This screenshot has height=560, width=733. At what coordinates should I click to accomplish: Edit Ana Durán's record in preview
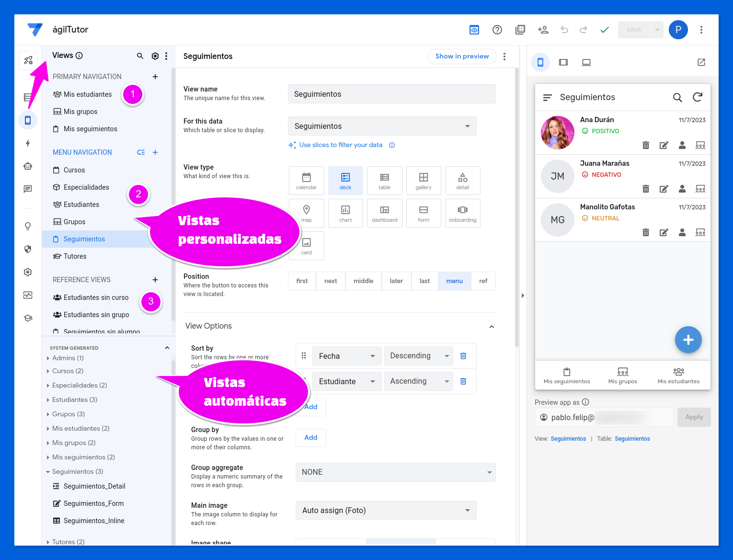664,145
